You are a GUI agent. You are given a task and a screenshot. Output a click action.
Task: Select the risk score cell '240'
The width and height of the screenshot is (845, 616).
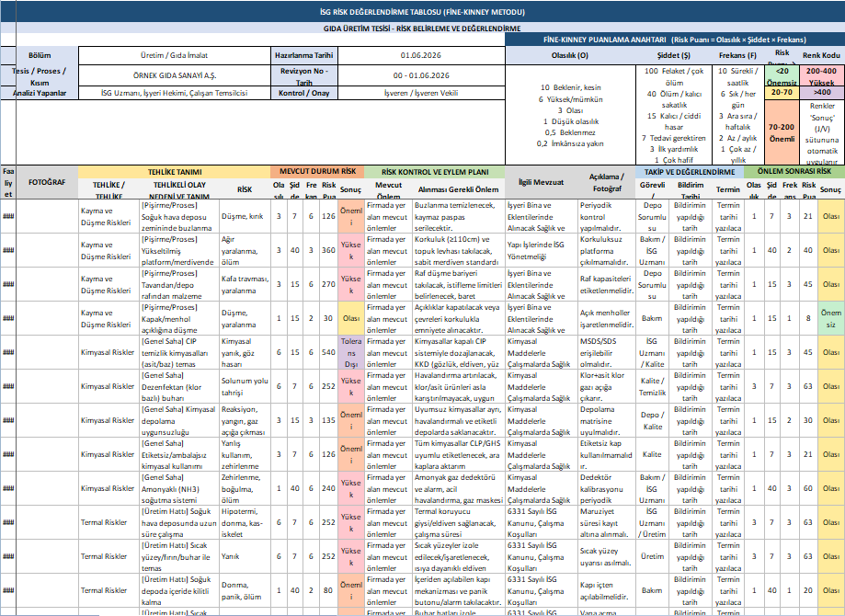(328, 487)
